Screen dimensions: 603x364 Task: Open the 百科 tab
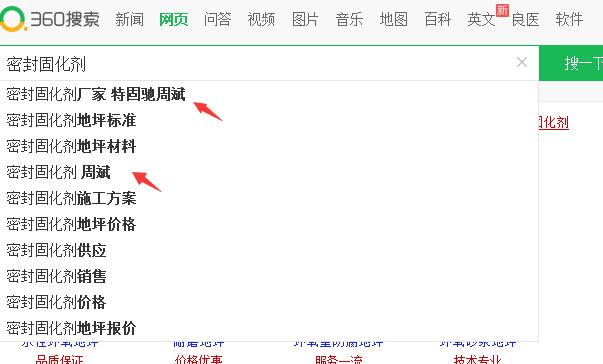[437, 19]
